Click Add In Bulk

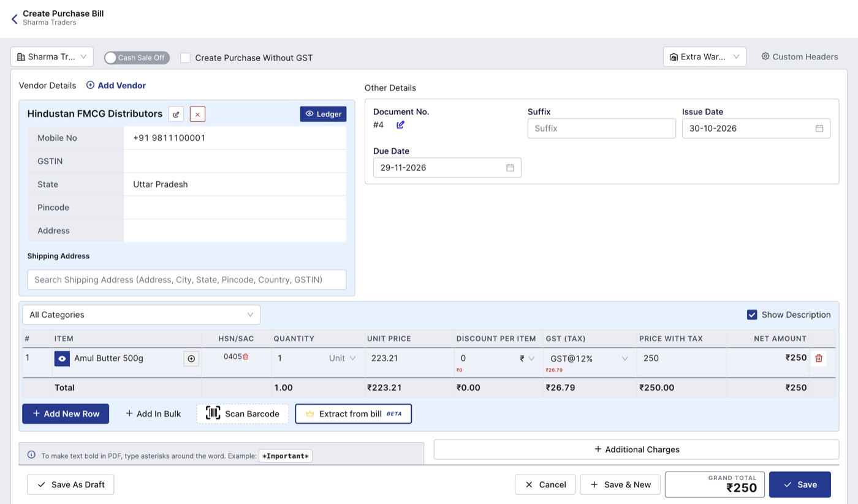[153, 414]
